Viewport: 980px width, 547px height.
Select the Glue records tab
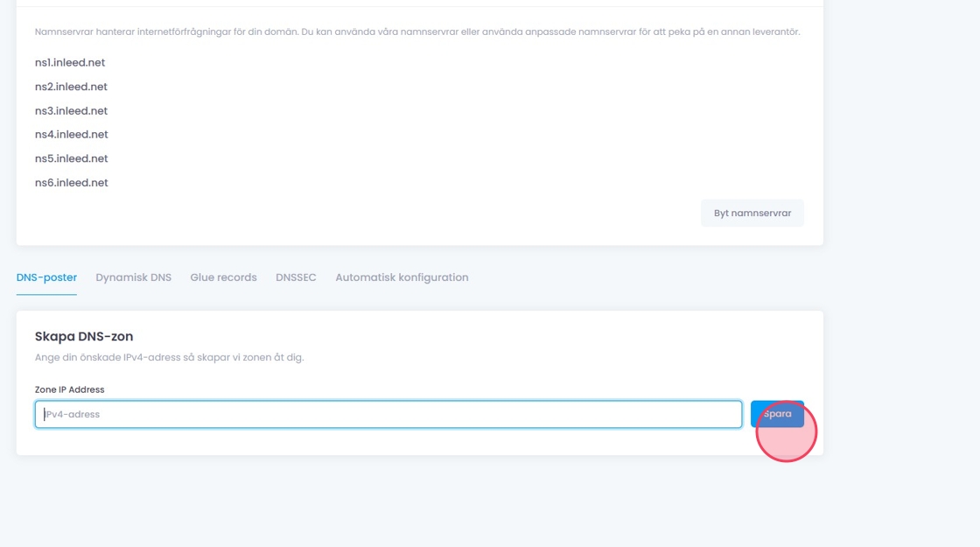tap(223, 277)
